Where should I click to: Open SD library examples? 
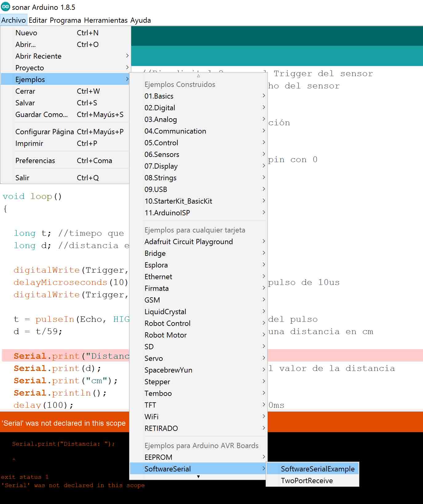click(x=198, y=347)
